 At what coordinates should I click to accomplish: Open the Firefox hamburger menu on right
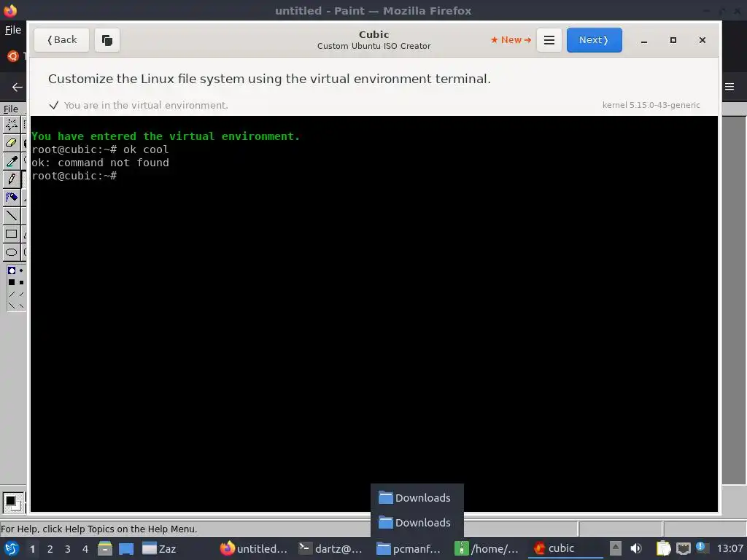point(729,87)
